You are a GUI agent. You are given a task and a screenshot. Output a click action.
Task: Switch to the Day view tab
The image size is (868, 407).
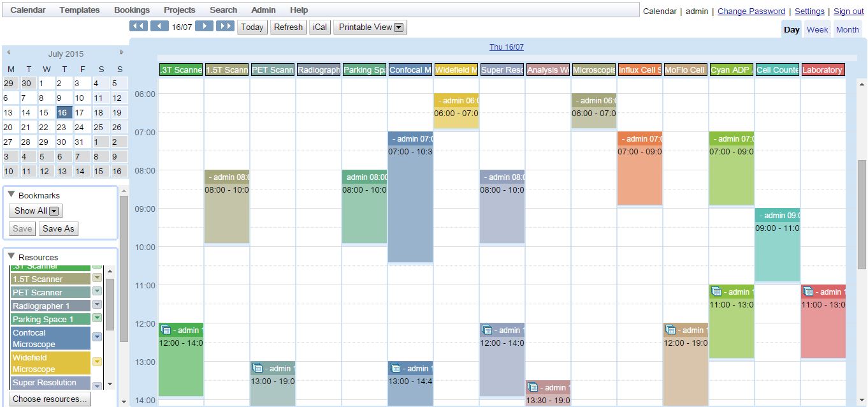[x=792, y=29]
